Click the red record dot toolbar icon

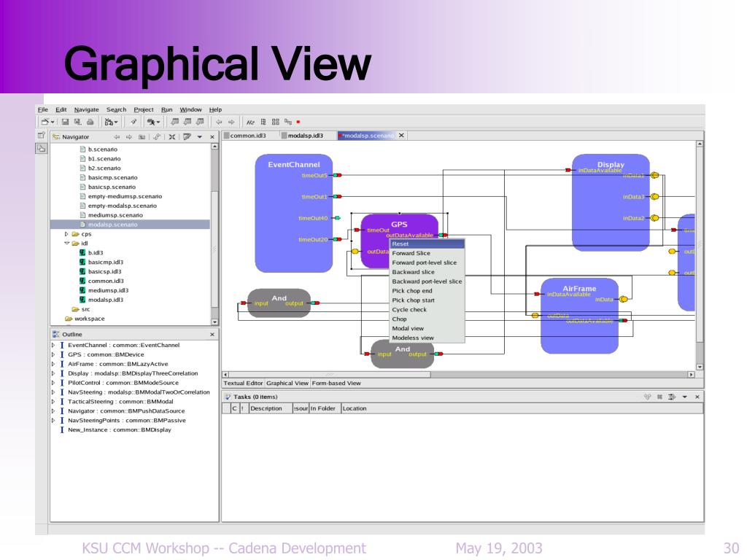(298, 122)
